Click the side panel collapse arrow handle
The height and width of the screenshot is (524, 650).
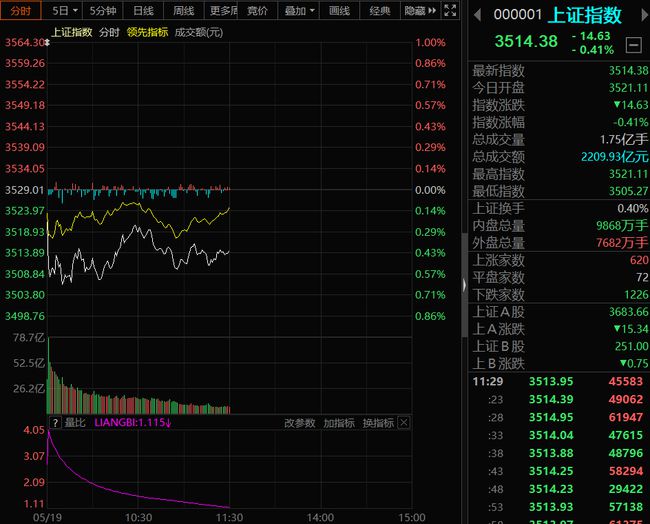point(464,285)
